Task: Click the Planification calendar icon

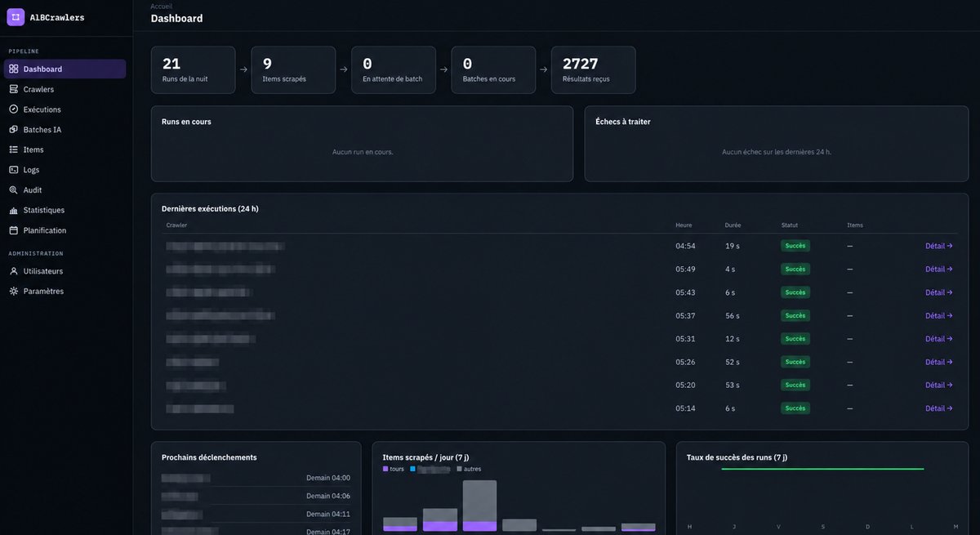Action: tap(14, 230)
